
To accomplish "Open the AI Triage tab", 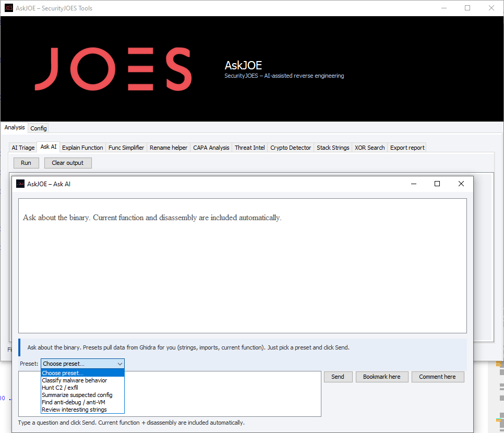I will [23, 148].
